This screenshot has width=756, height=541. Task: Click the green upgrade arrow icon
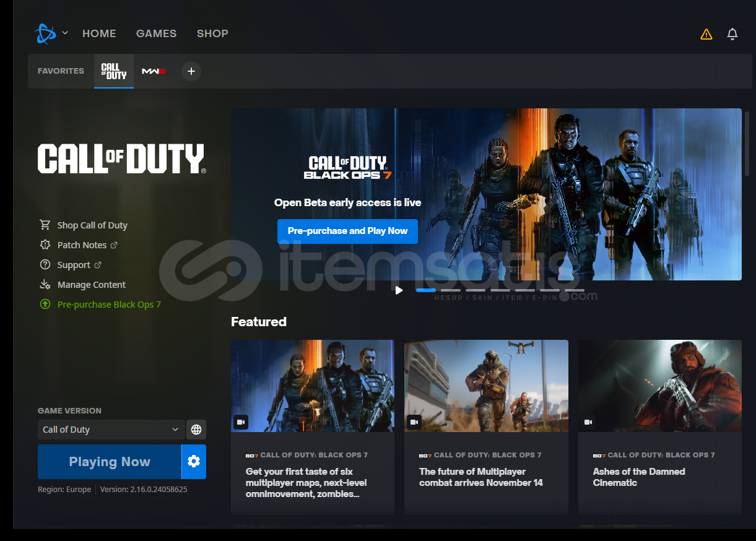[45, 304]
